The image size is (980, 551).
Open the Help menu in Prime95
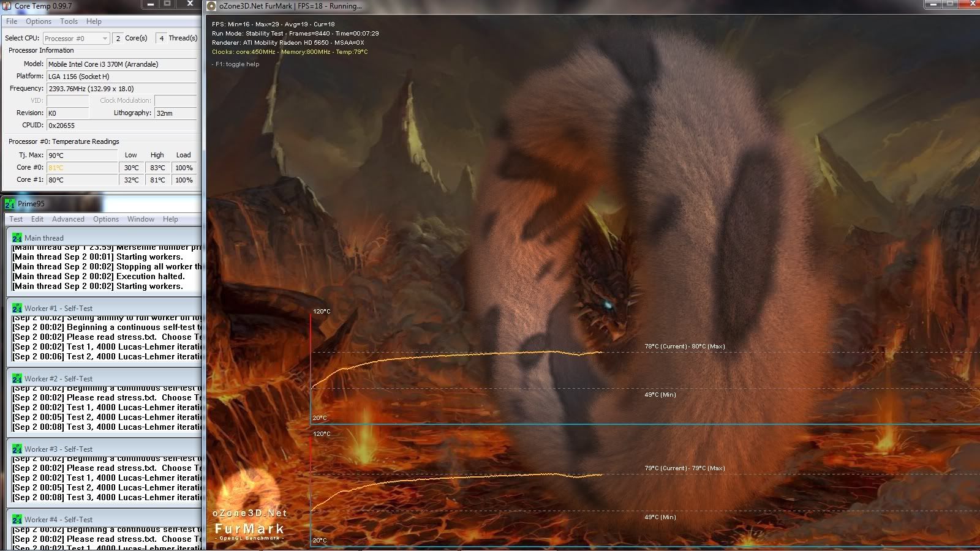[170, 219]
